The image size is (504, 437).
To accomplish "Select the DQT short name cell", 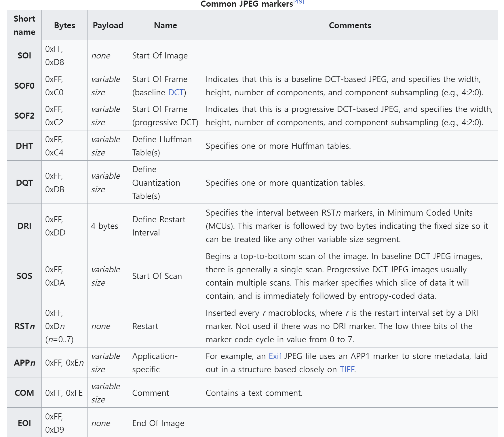I will 24,183.
